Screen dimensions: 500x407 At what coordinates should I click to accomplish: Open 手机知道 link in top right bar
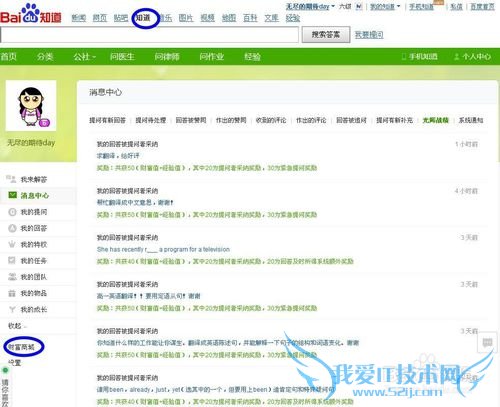pos(421,6)
